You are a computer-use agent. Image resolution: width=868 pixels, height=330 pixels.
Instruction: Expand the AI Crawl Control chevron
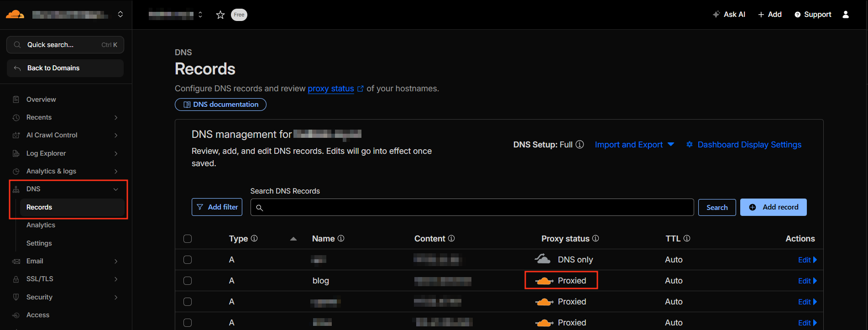(x=116, y=135)
